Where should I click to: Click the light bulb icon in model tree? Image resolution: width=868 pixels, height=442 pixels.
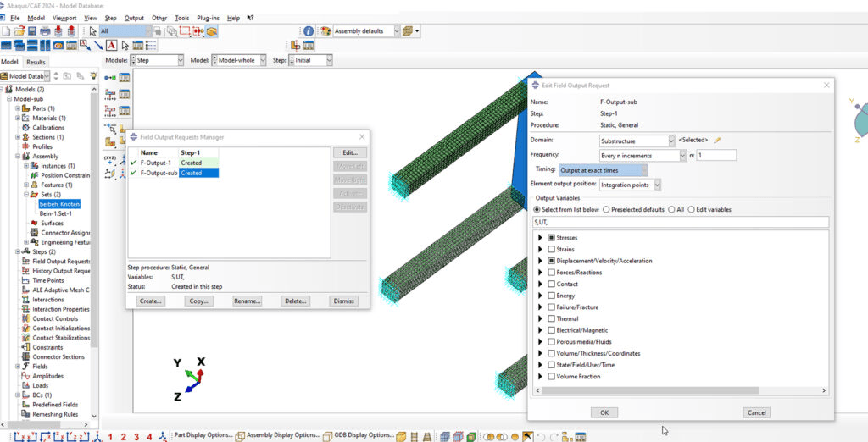pos(92,76)
